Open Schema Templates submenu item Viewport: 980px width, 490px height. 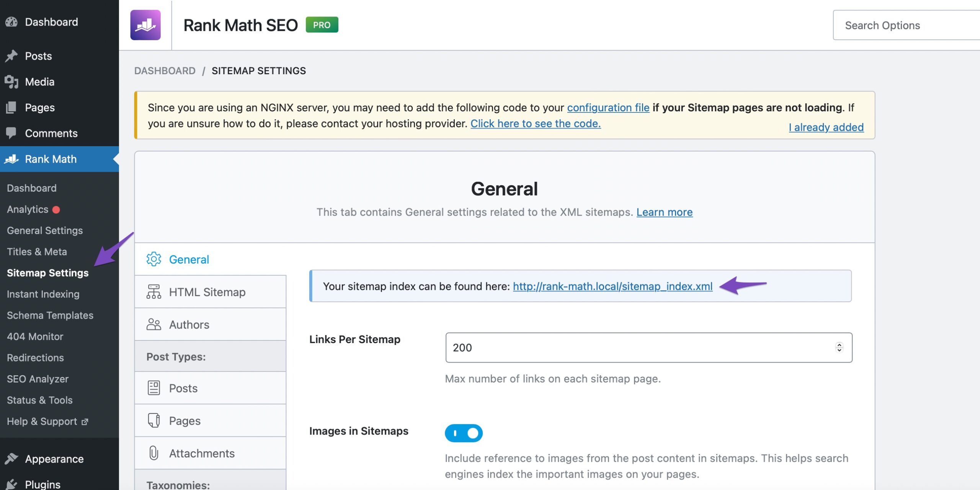(x=50, y=315)
